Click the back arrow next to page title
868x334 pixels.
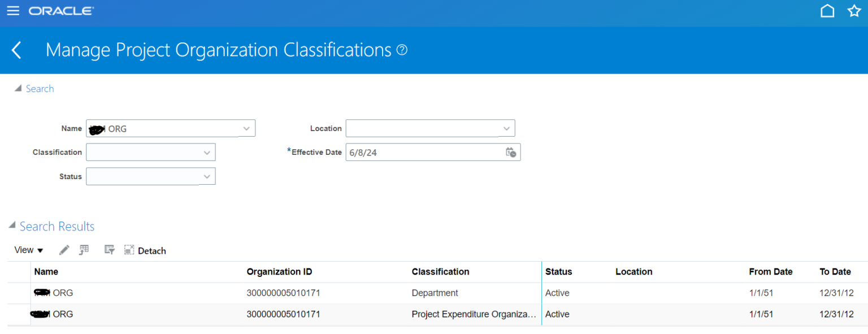(x=16, y=50)
